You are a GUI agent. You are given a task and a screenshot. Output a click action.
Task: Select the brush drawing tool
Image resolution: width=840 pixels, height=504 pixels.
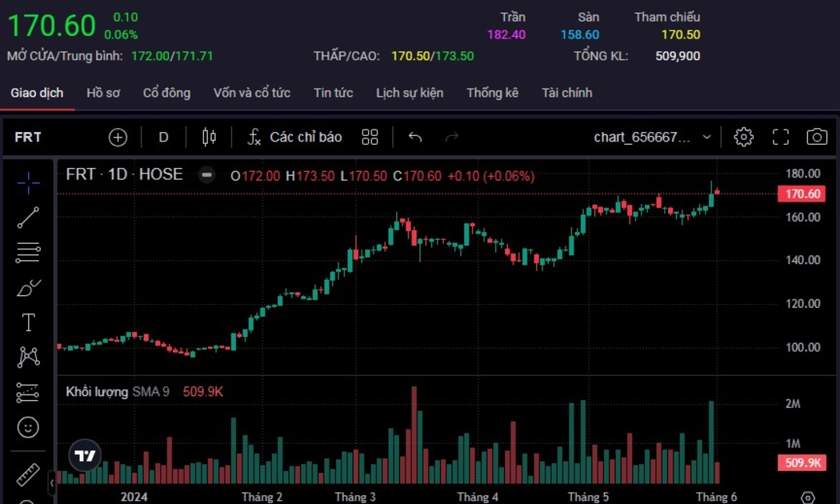tap(28, 288)
